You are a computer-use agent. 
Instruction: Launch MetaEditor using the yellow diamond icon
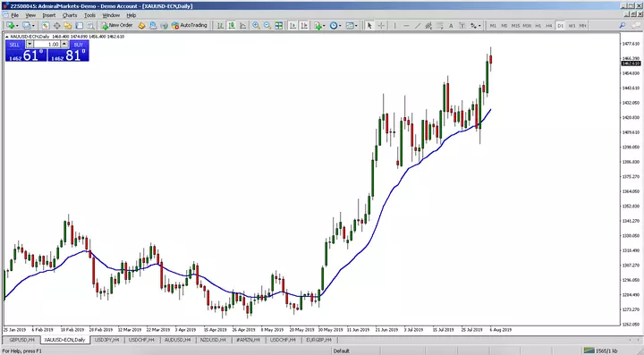(141, 25)
